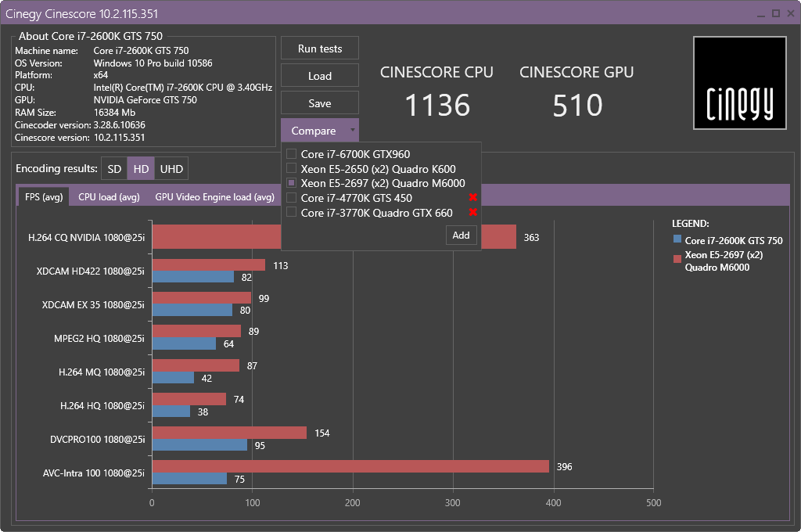Click H.264 MQ blue bar valued 42
Screen dimensions: 801x532
pyautogui.click(x=173, y=378)
